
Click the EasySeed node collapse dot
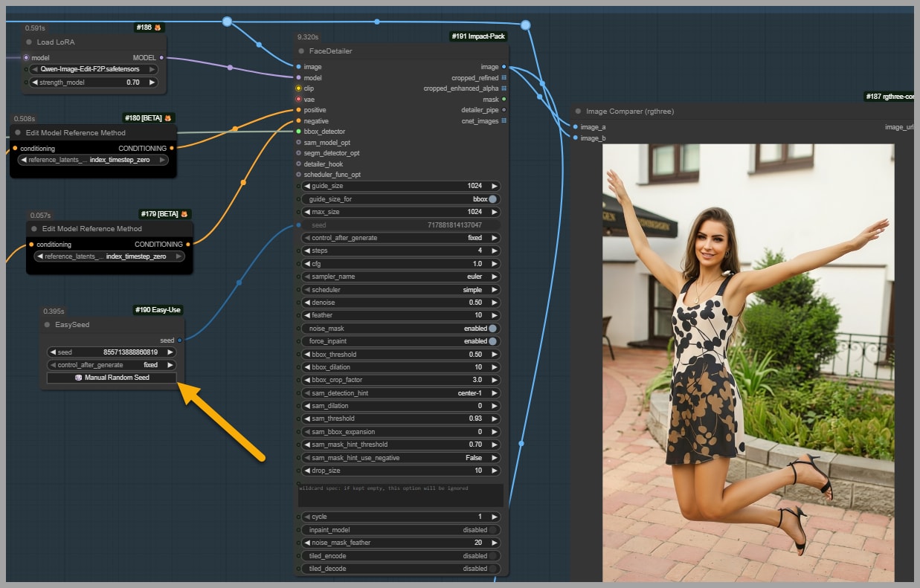coord(48,325)
